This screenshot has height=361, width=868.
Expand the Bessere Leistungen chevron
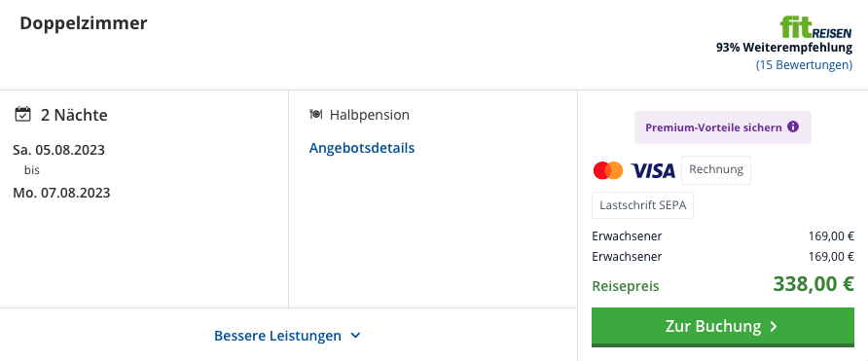tap(355, 336)
